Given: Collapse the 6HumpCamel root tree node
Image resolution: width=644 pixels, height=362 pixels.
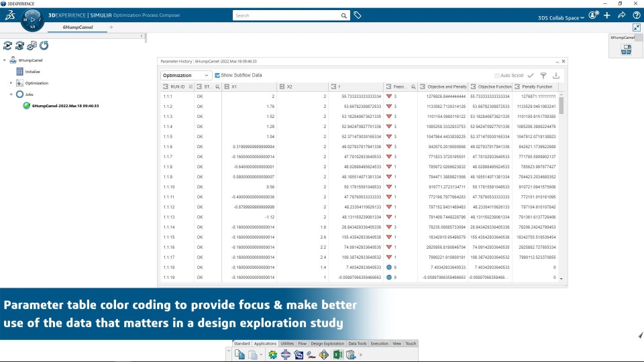Looking at the screenshot, I should pyautogui.click(x=5, y=60).
